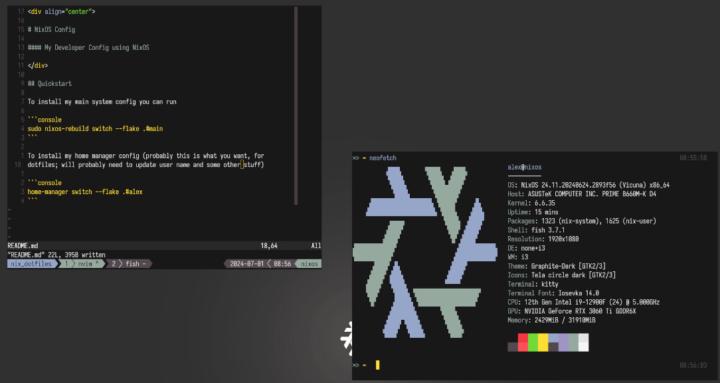
Task: Click 'home-manager switch --flake .#alex' command
Action: [x=85, y=192]
